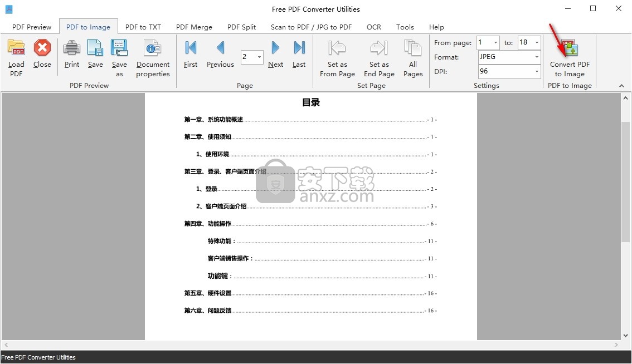Screen dimensions: 632x364
Task: Click status bar 'Free PDF Converter Utilities'
Action: pyautogui.click(x=38, y=357)
